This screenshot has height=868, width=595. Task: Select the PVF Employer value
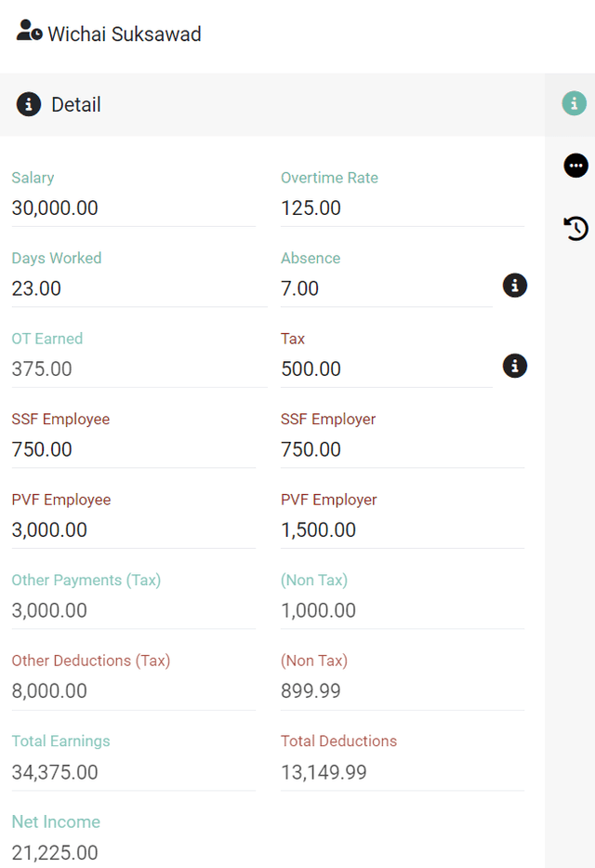(x=400, y=530)
